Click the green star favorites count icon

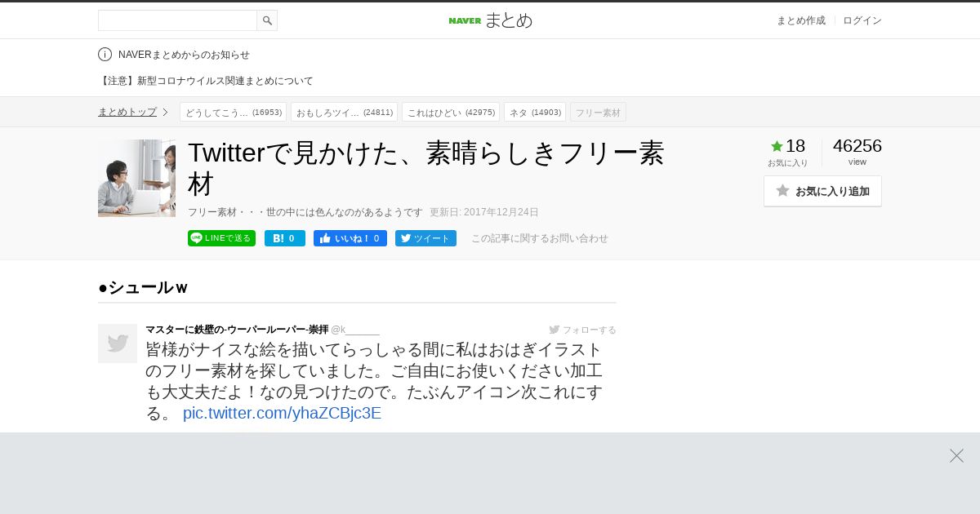coord(777,146)
